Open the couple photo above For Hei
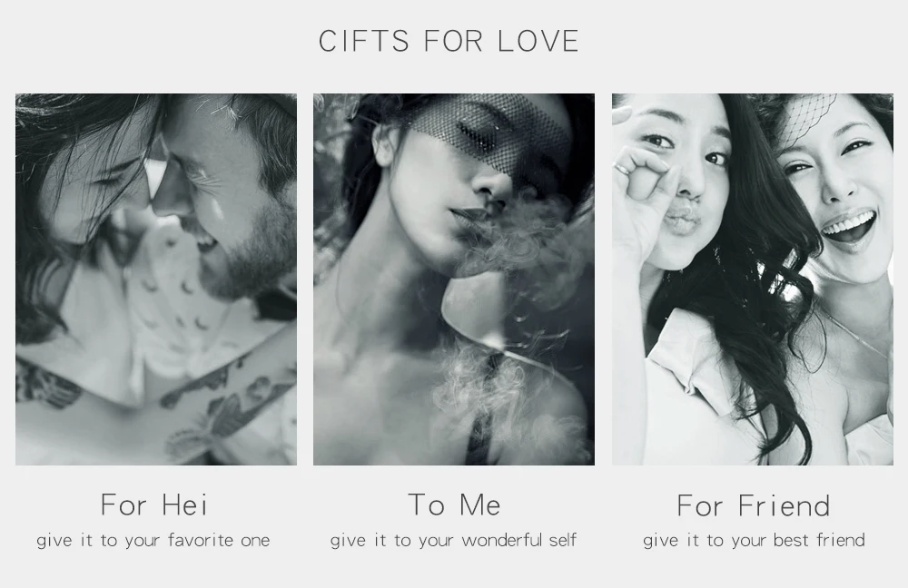The width and height of the screenshot is (908, 588). [x=156, y=279]
